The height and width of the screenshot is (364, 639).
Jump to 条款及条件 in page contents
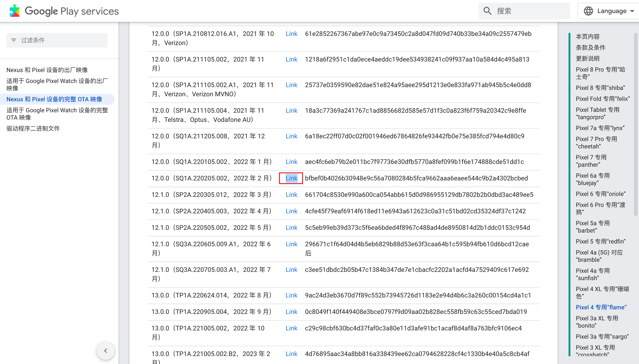point(591,48)
